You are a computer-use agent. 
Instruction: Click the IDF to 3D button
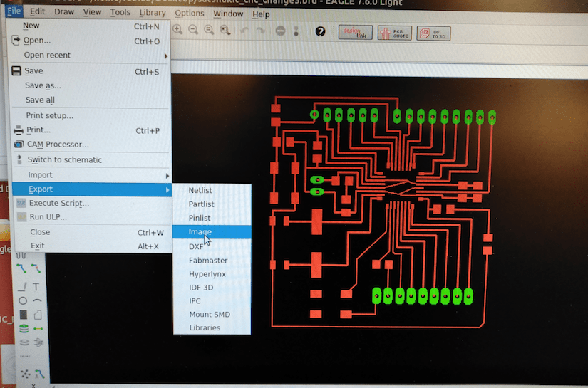433,33
